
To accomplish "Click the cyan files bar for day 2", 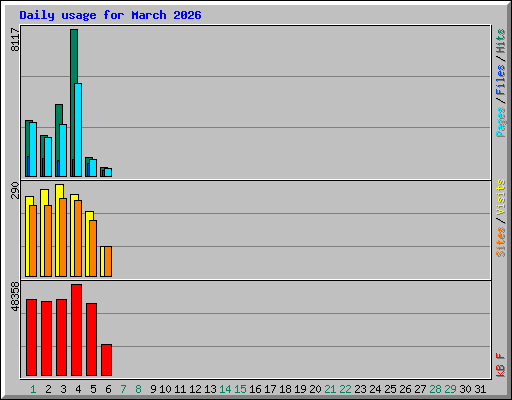I will [x=48, y=157].
